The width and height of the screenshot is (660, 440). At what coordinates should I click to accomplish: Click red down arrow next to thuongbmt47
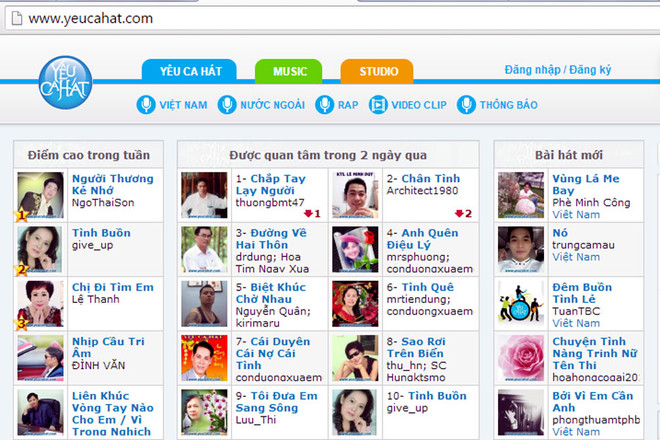[x=308, y=213]
